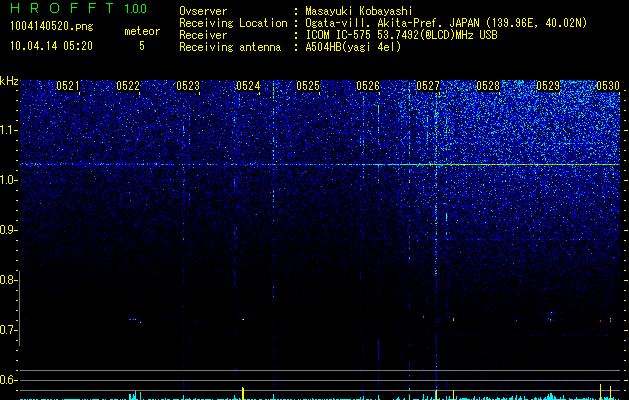Select the filename 1004140520.png

[52, 27]
